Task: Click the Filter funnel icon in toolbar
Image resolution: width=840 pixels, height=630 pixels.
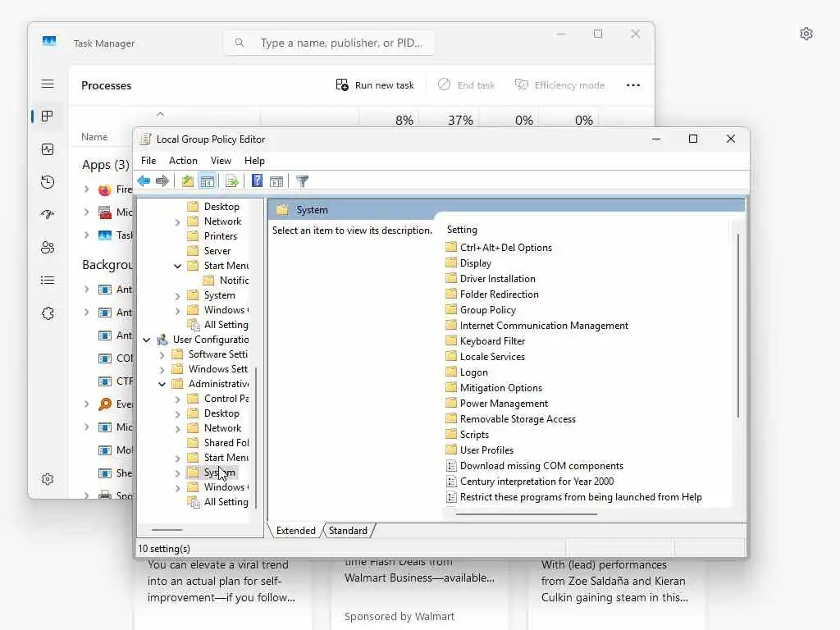Action: tap(302, 181)
